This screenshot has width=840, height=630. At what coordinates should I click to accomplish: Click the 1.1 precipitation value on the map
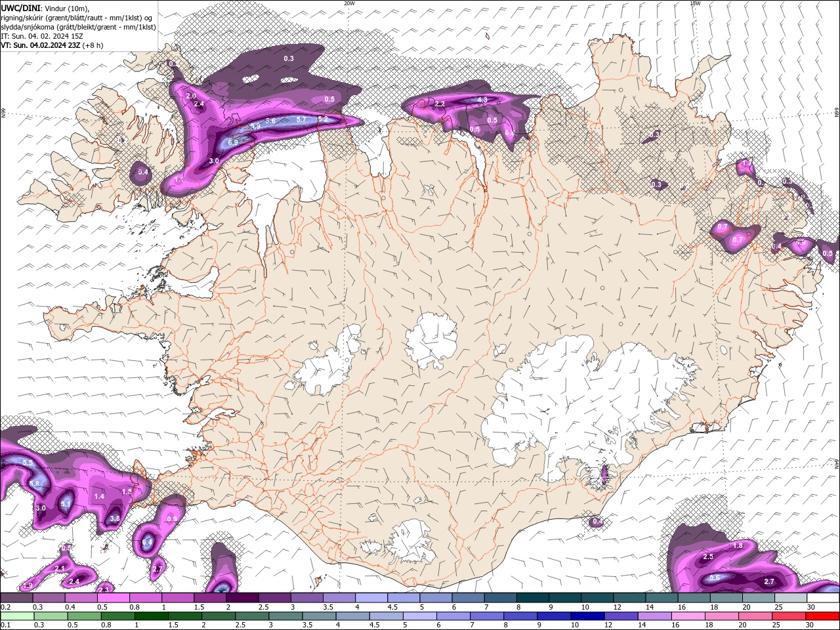click(180, 179)
